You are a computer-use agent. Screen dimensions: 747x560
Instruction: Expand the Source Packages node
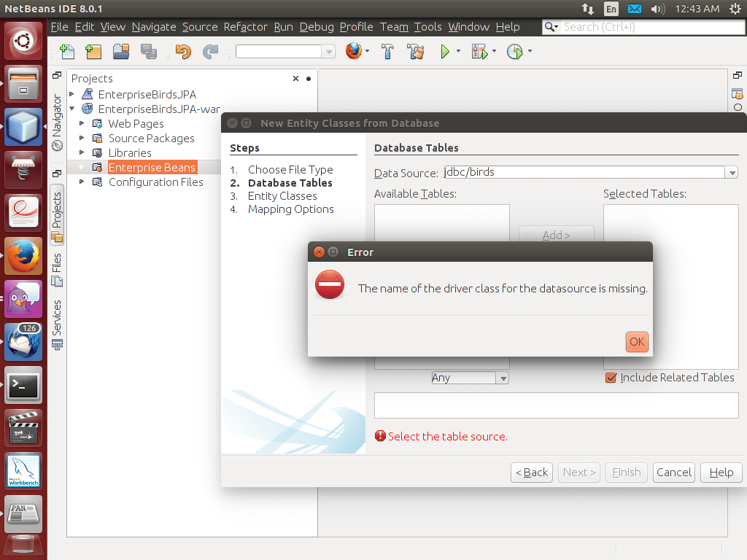tap(82, 138)
